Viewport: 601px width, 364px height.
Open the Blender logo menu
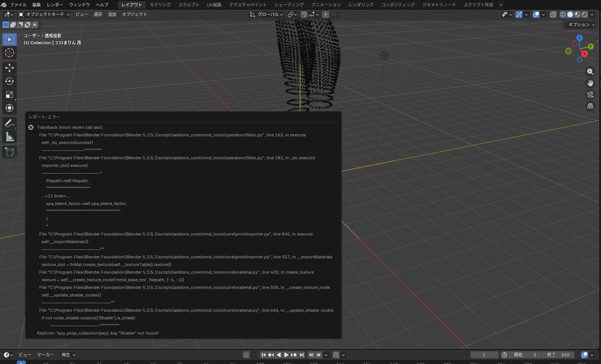[4, 5]
